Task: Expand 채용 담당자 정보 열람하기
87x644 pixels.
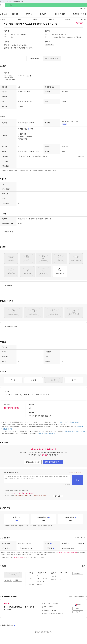Action: [x=53, y=462]
